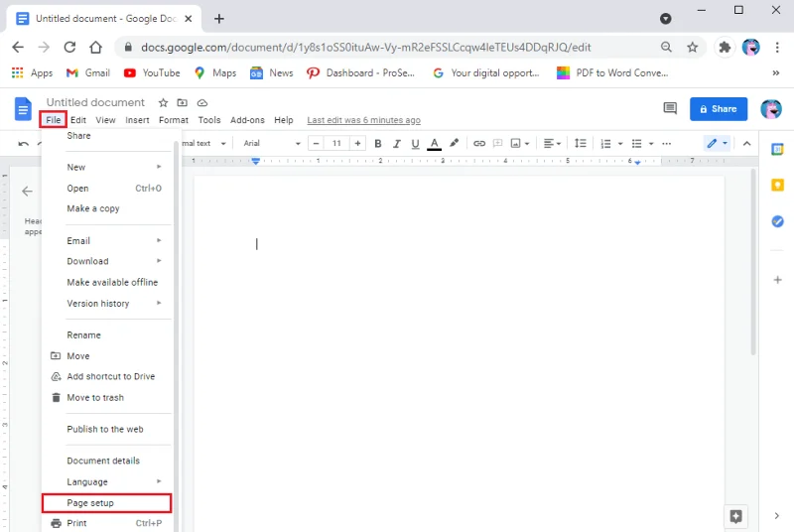
Task: Increase the font size
Action: [357, 143]
